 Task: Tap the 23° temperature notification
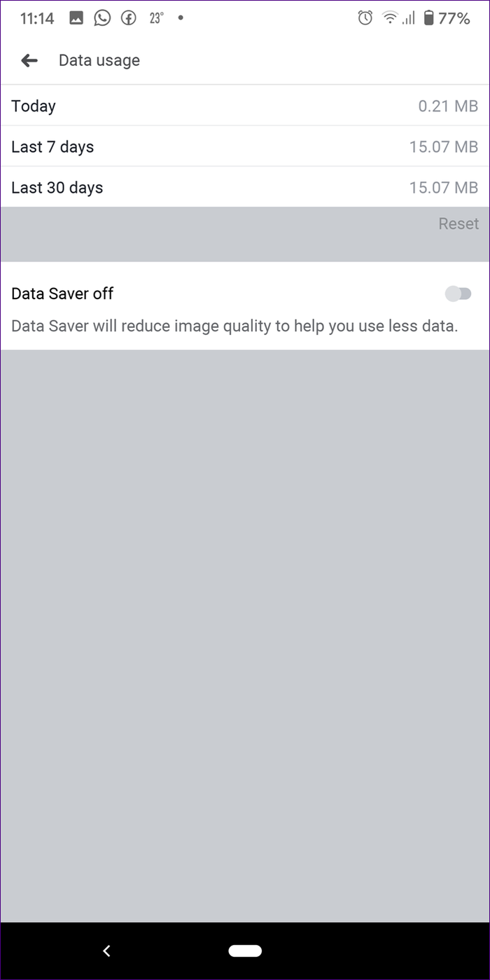pos(156,18)
